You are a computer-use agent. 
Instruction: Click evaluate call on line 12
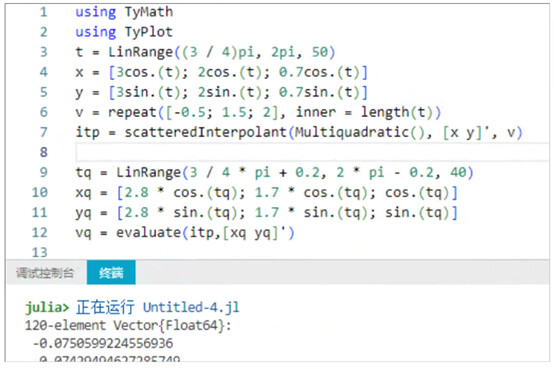pos(148,233)
